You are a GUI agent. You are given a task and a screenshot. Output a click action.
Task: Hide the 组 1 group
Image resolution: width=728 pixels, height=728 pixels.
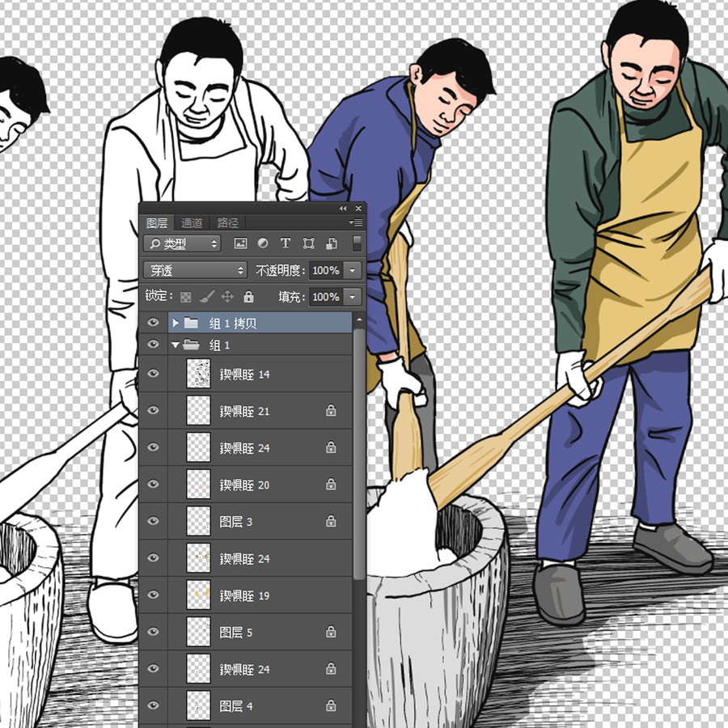[153, 345]
